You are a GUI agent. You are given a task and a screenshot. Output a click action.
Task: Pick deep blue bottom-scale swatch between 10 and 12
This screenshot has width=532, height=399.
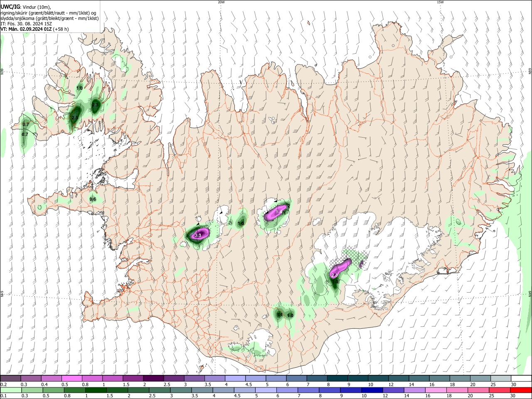(372, 390)
